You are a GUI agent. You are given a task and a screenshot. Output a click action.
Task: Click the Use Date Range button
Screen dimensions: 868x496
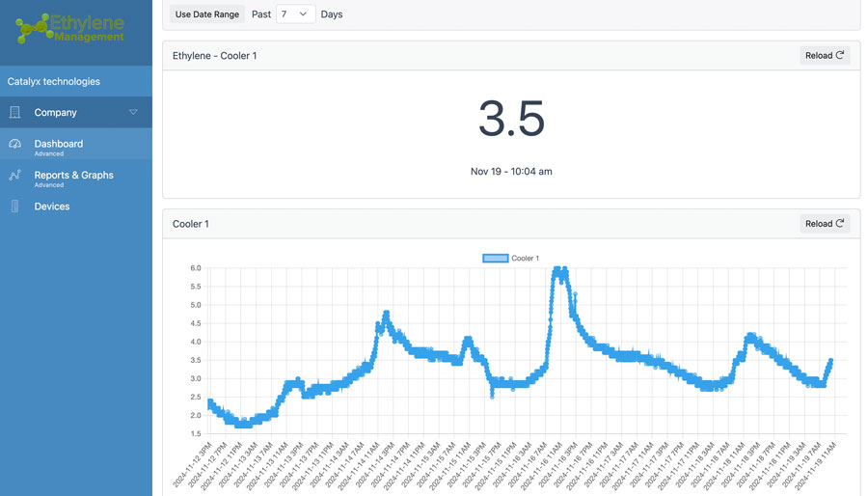pos(207,14)
